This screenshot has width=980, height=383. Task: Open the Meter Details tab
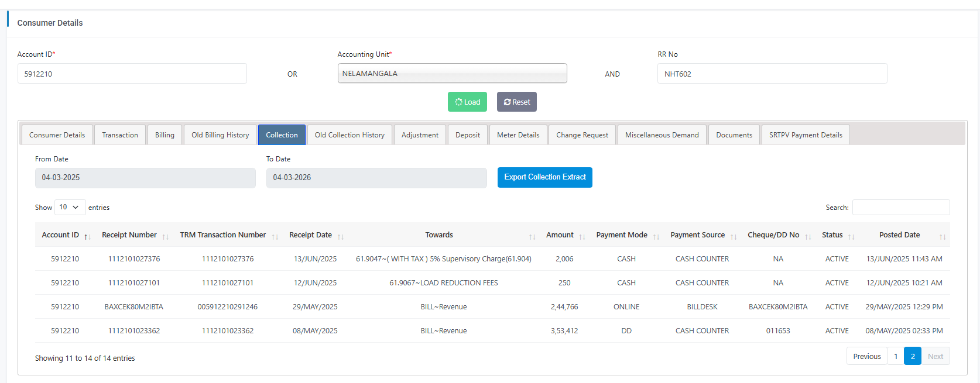(518, 135)
